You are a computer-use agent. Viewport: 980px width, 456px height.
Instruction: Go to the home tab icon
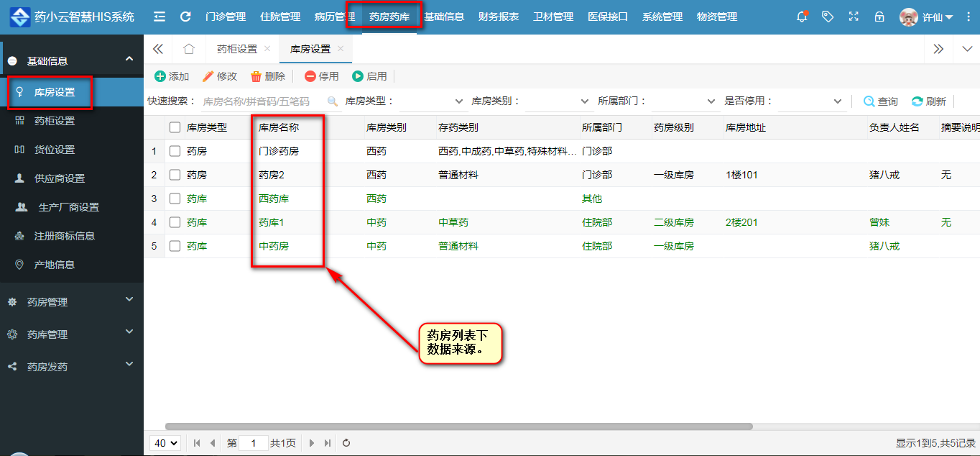[189, 49]
